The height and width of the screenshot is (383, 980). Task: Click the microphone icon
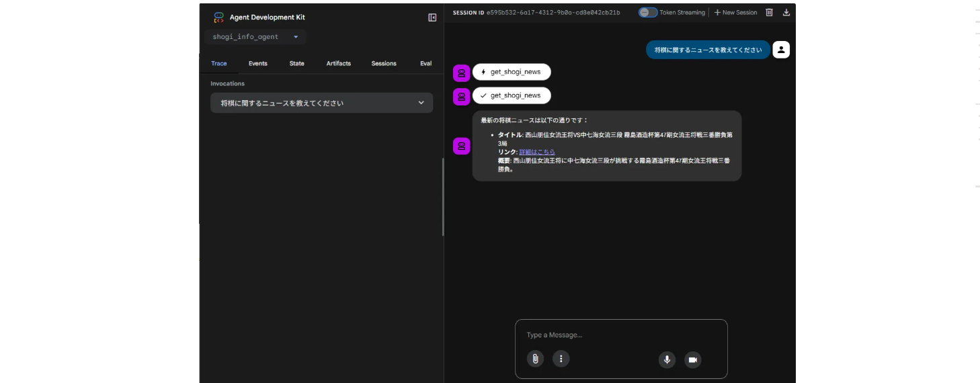coord(667,359)
